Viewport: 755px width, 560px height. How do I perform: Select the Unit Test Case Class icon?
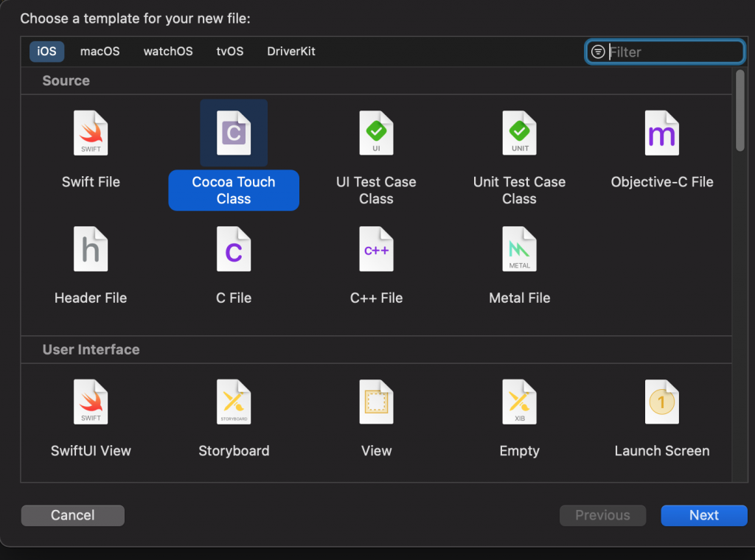tap(519, 133)
